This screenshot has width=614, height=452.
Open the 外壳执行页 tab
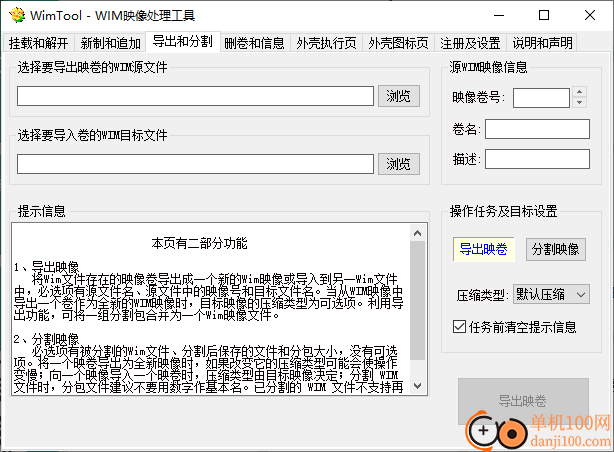pyautogui.click(x=326, y=43)
